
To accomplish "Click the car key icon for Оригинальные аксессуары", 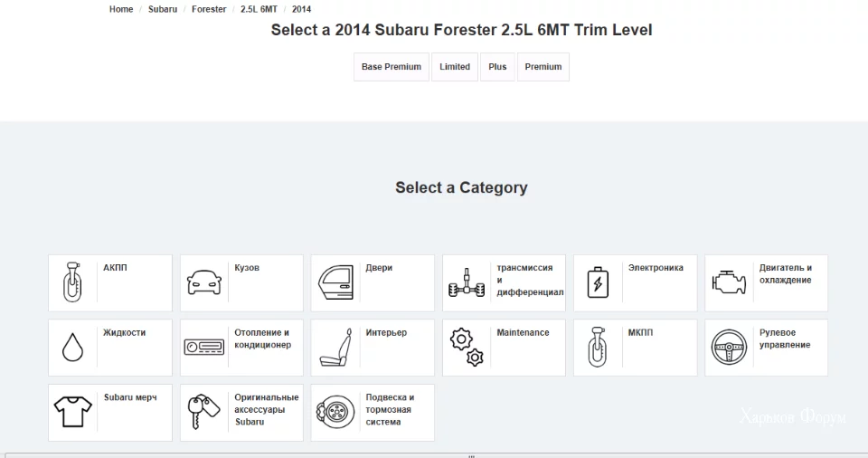I will (x=204, y=412).
